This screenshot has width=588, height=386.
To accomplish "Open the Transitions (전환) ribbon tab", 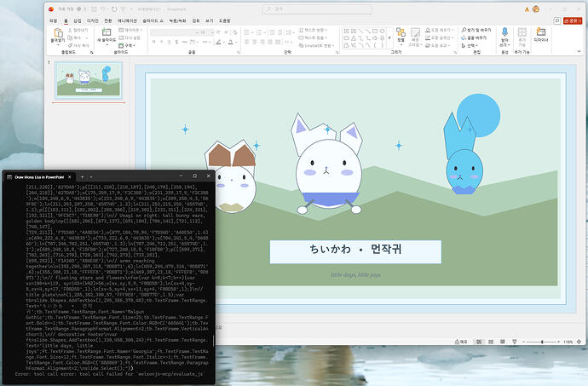I will coord(108,20).
